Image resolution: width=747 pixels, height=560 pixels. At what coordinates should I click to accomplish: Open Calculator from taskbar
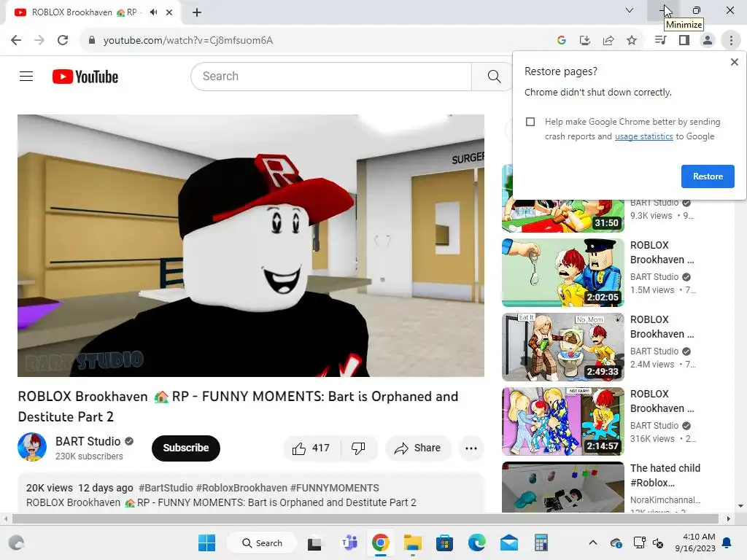click(541, 542)
